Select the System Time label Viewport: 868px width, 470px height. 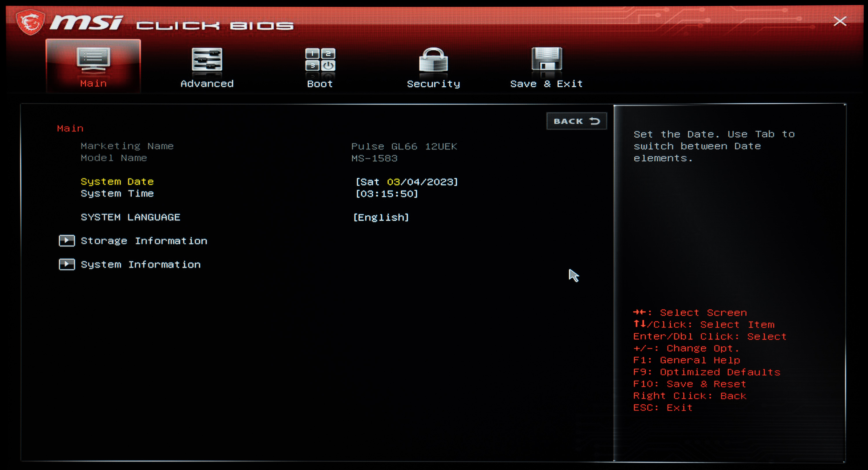point(117,194)
